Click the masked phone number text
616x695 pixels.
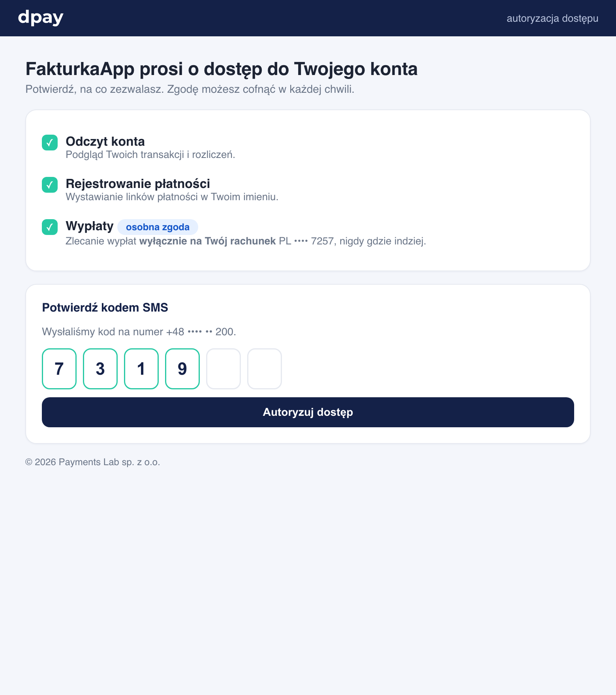(201, 332)
